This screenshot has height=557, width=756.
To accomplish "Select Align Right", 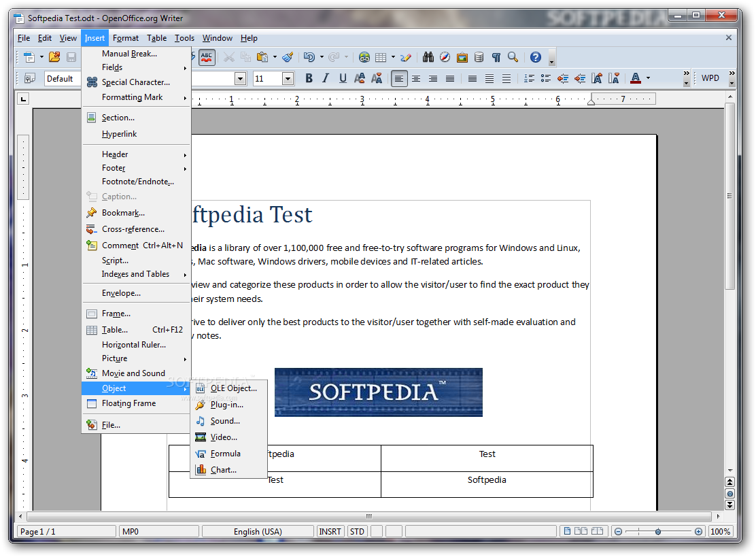I will point(433,78).
